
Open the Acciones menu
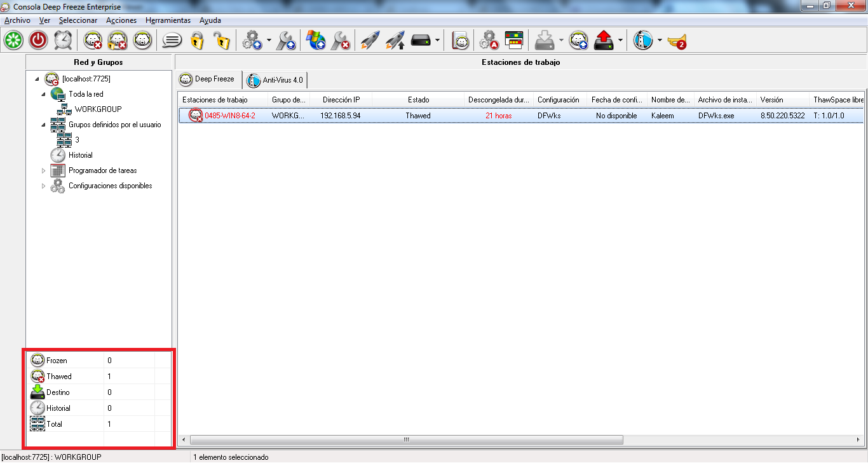point(121,20)
